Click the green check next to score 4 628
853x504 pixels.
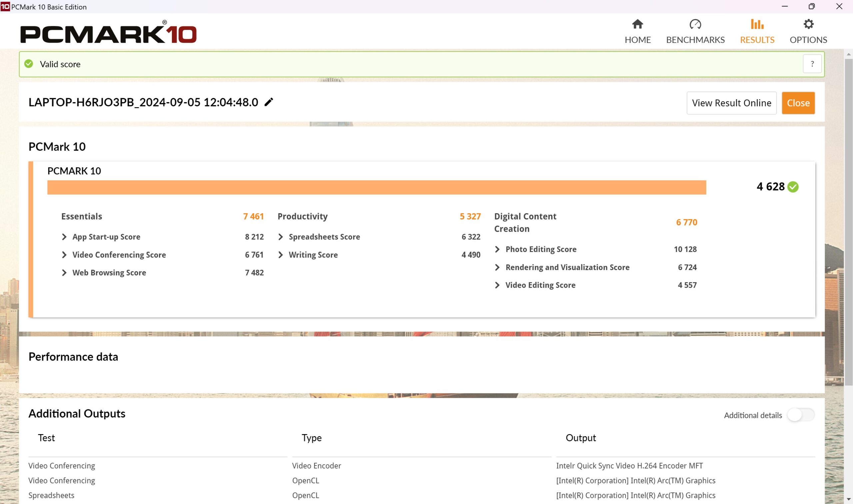[x=793, y=187]
